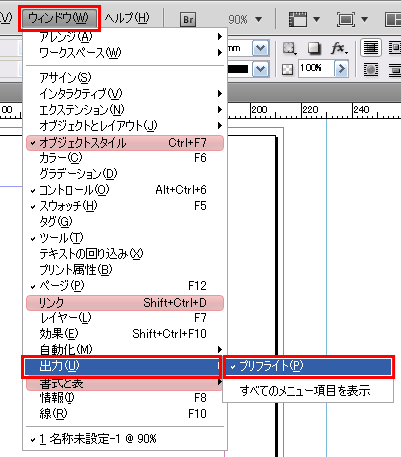The width and height of the screenshot is (401, 457).
Task: Click すべてのメニュー項目を表示
Action: coord(308,391)
